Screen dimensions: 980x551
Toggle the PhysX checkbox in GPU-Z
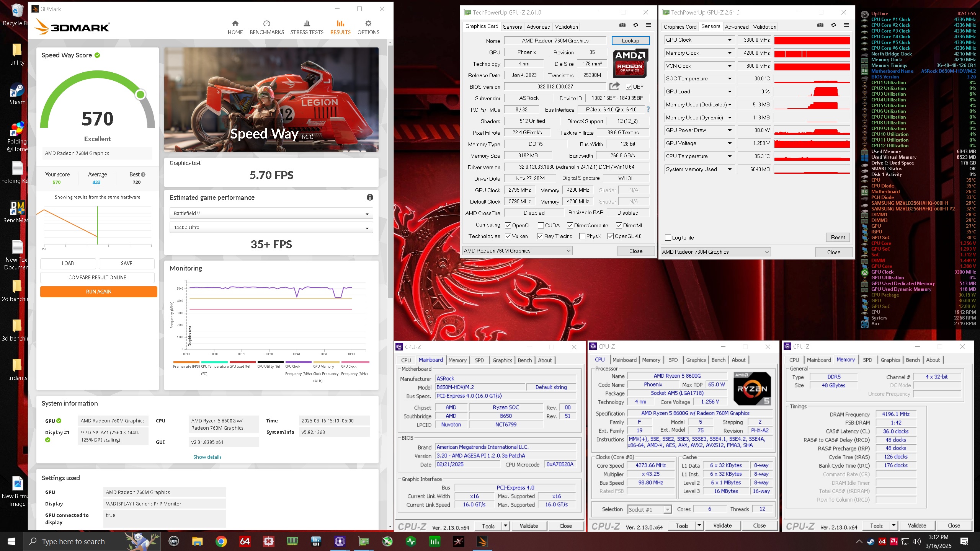[582, 236]
